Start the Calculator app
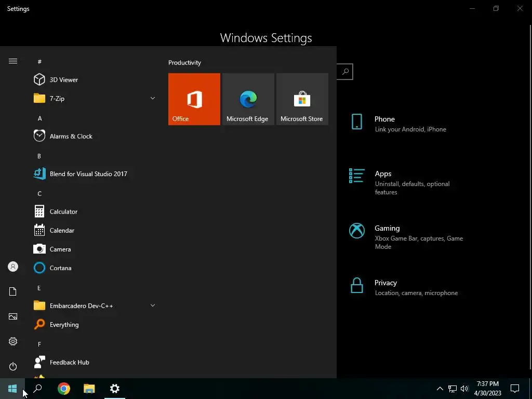The width and height of the screenshot is (532, 399). point(95,211)
